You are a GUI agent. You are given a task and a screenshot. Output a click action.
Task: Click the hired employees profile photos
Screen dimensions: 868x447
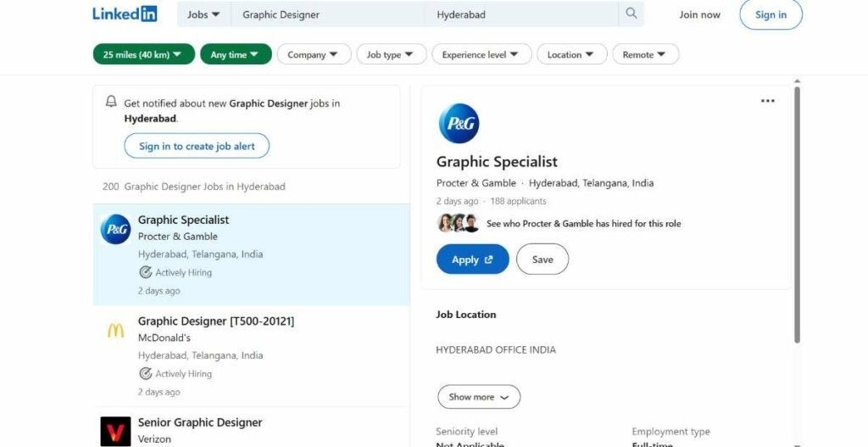point(458,223)
